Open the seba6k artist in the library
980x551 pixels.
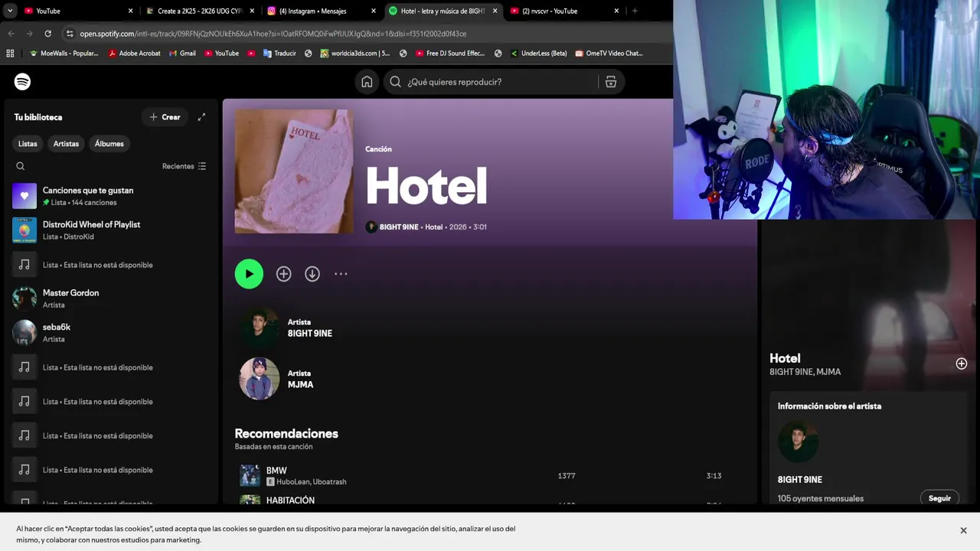111,333
